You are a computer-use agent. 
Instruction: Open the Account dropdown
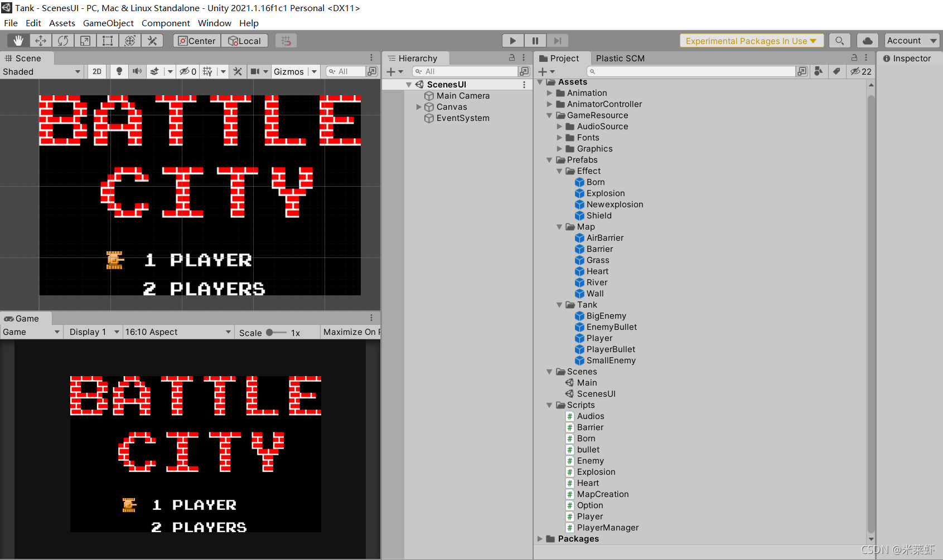point(912,41)
